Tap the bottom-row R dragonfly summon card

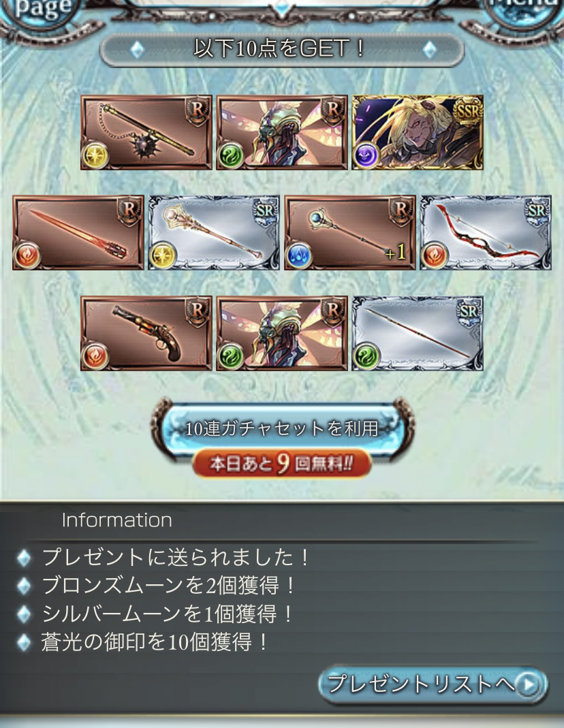282,334
